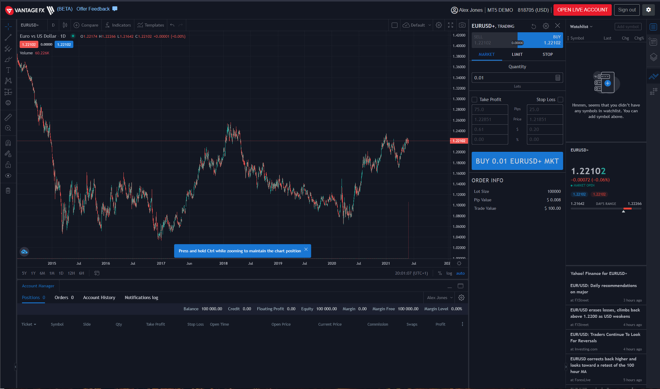Viewport: 660px width, 389px height.
Task: Switch to the STOP order tab
Action: tap(548, 54)
